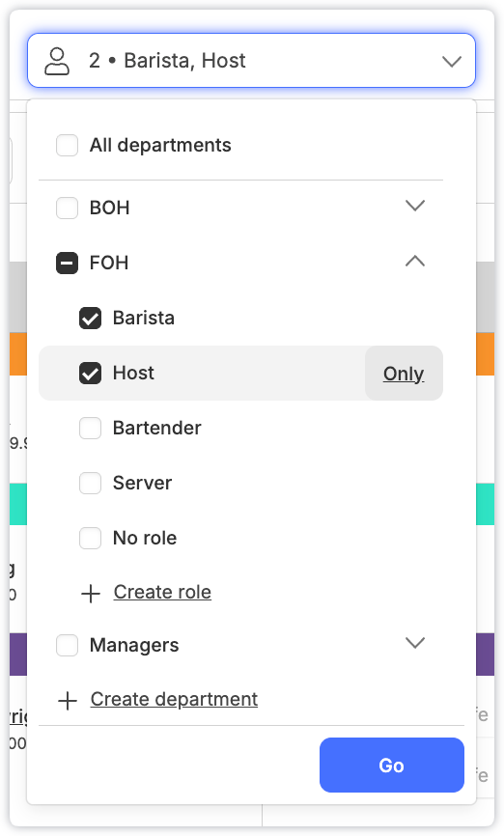Screen dimensions: 504x836
Task: Toggle the All departments checkbox
Action: coord(68,145)
